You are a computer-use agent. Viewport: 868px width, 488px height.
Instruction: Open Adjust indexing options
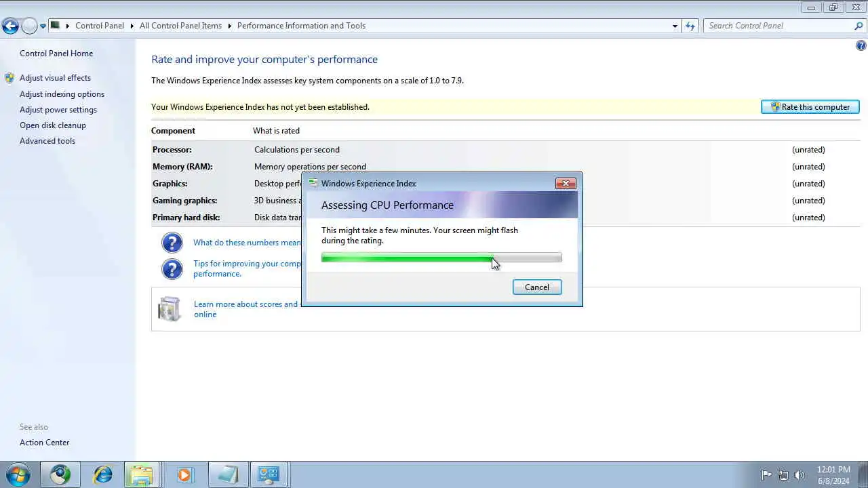(62, 94)
